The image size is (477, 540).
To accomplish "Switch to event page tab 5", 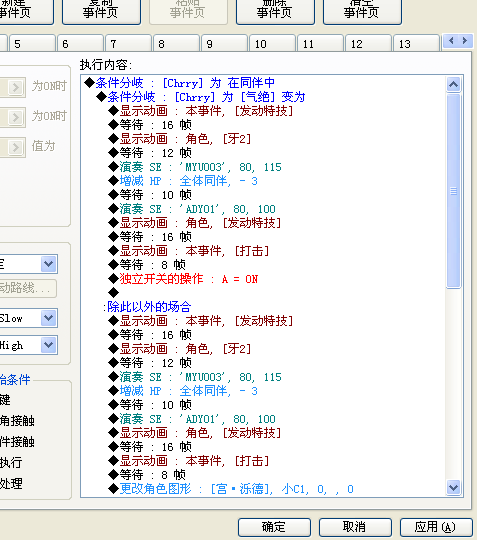I will click(32, 43).
